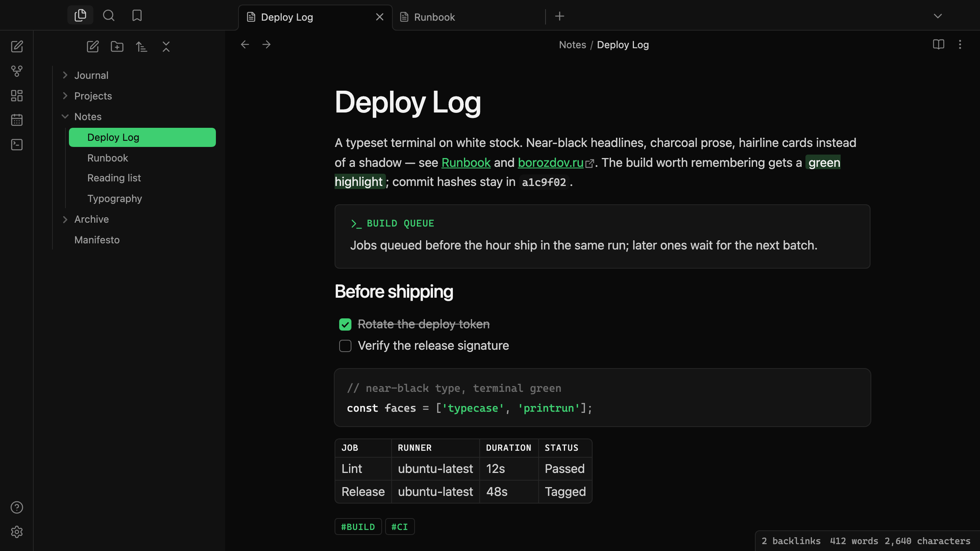This screenshot has width=980, height=551.
Task: Navigate forward with the right arrow
Action: coord(266,45)
